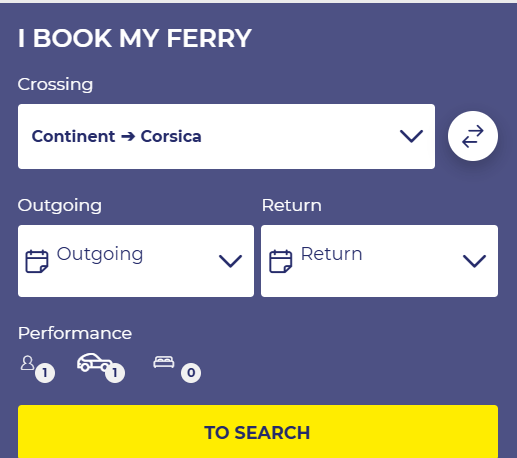Click the passenger icon under Performance
Screen dimensions: 517x458
27,363
